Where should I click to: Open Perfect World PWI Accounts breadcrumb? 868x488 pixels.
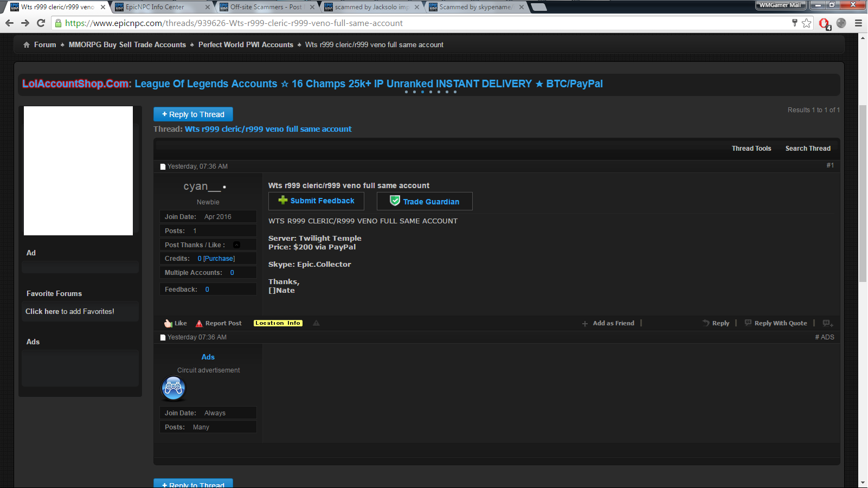(x=246, y=45)
